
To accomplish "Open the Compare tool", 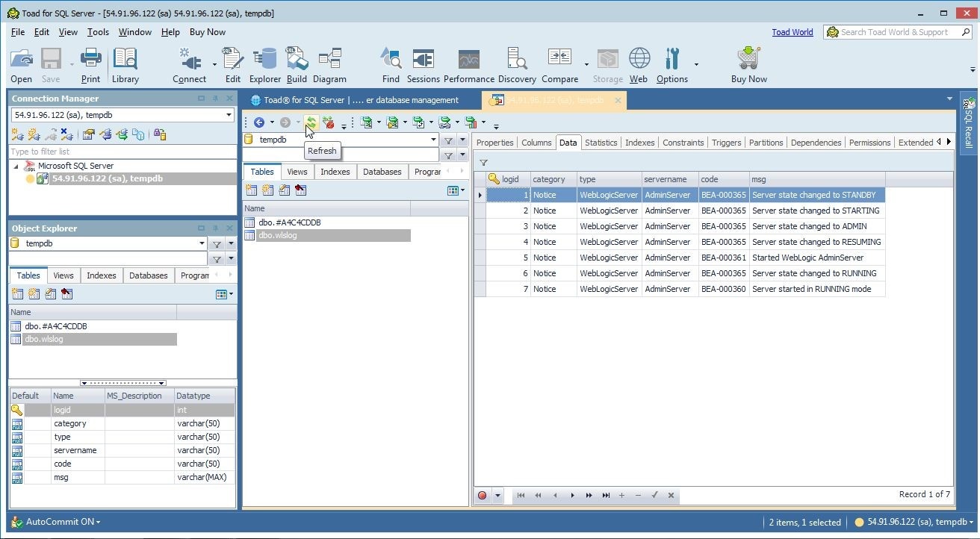I will [x=559, y=66].
